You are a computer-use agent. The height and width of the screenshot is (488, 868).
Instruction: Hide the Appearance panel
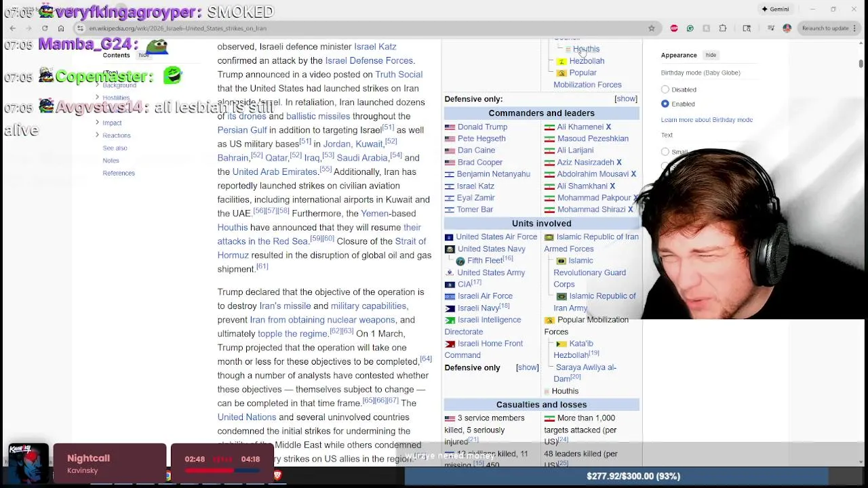[711, 55]
